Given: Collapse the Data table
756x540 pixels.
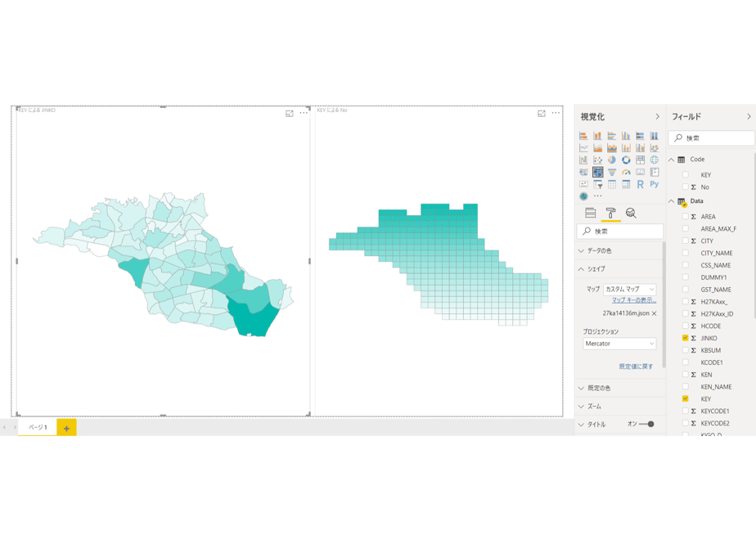Looking at the screenshot, I should pyautogui.click(x=671, y=201).
